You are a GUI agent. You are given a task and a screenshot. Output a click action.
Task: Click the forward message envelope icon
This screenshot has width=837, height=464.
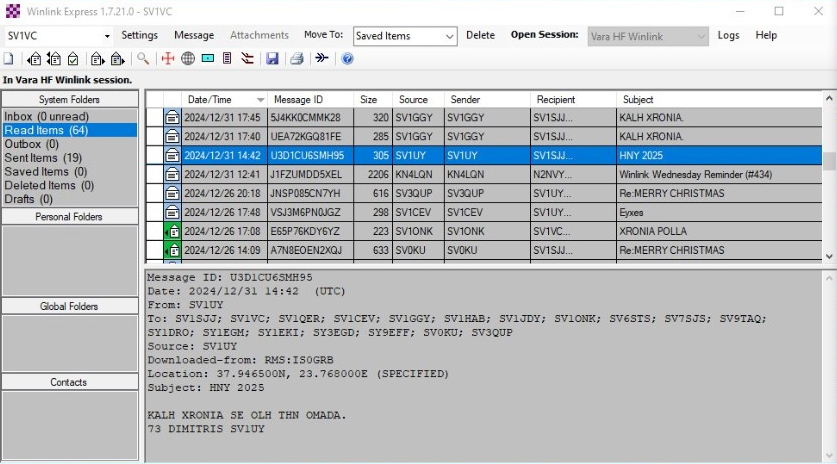pyautogui.click(x=97, y=59)
